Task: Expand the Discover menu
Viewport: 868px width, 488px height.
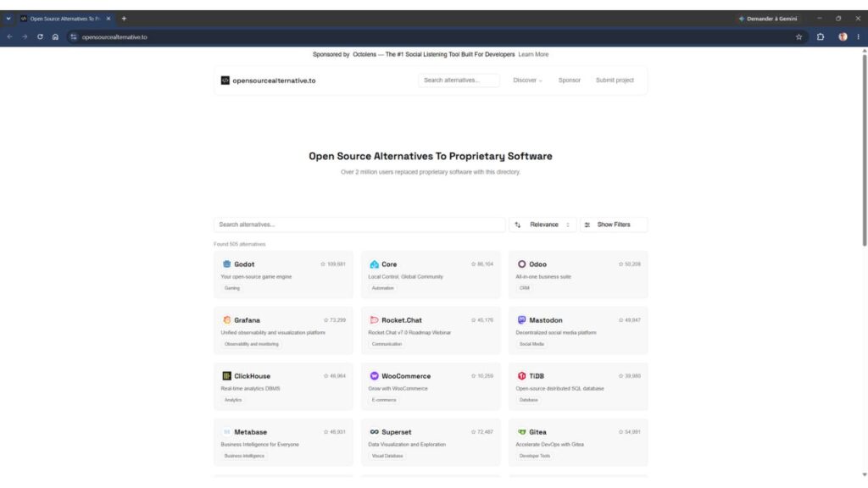Action: click(x=527, y=80)
